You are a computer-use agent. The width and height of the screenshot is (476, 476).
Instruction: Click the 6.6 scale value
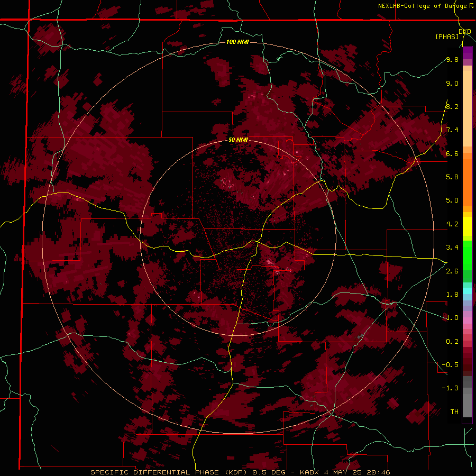click(x=452, y=153)
